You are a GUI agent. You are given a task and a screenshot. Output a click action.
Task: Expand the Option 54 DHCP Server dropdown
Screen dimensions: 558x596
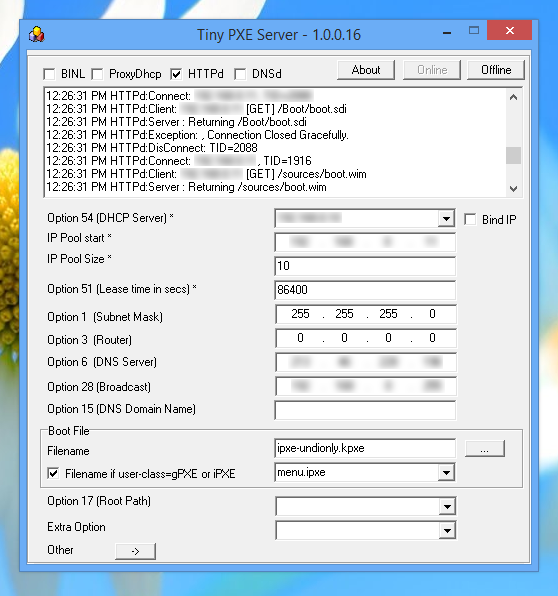[446, 219]
